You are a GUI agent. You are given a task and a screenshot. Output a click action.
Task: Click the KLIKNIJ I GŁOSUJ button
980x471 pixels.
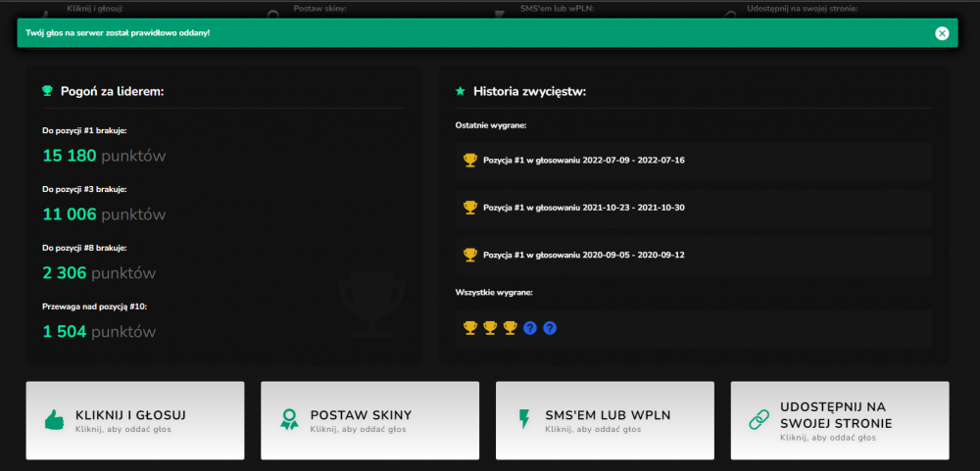135,420
